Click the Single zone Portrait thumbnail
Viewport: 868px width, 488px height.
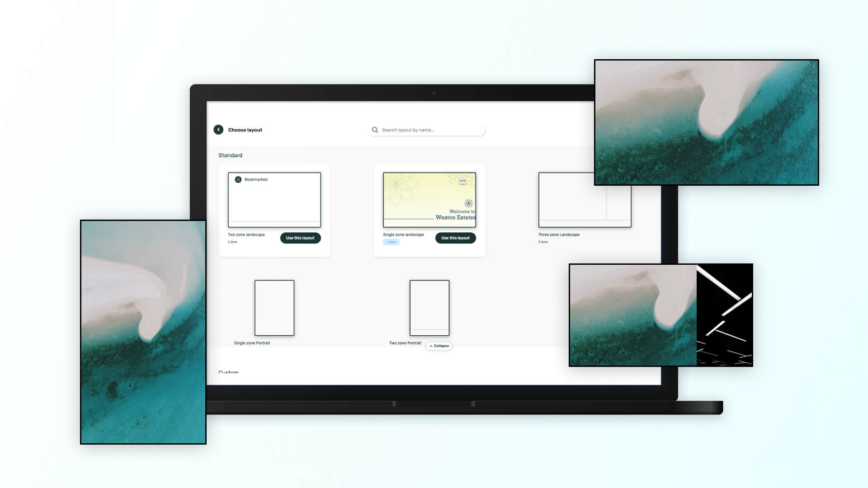click(274, 307)
